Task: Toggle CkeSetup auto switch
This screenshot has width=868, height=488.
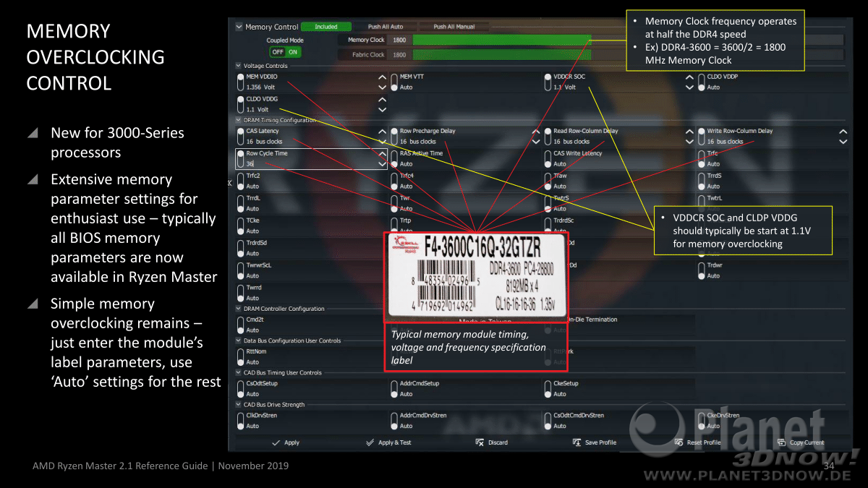Action: coord(548,388)
